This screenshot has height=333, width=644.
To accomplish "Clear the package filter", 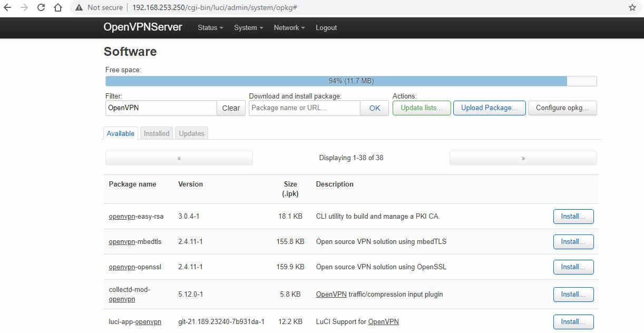I will (231, 108).
